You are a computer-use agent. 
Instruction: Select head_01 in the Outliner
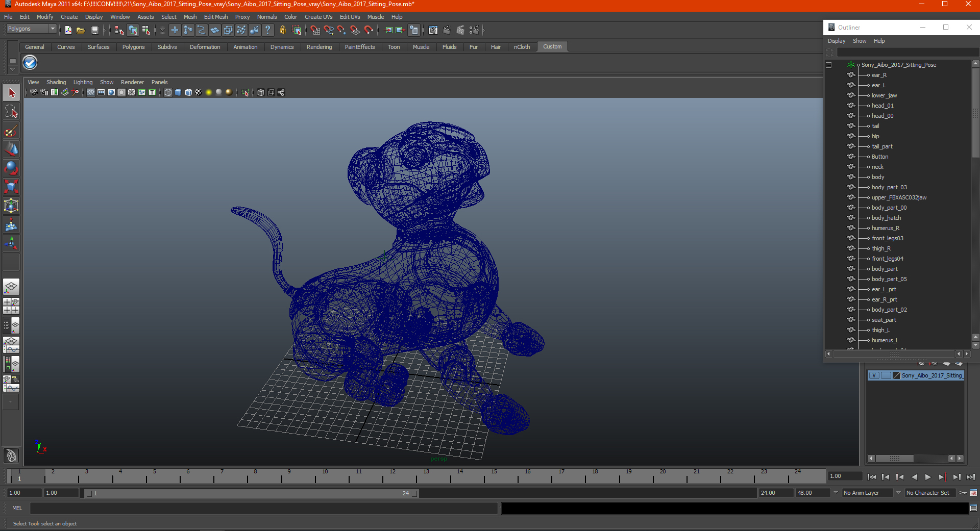883,106
